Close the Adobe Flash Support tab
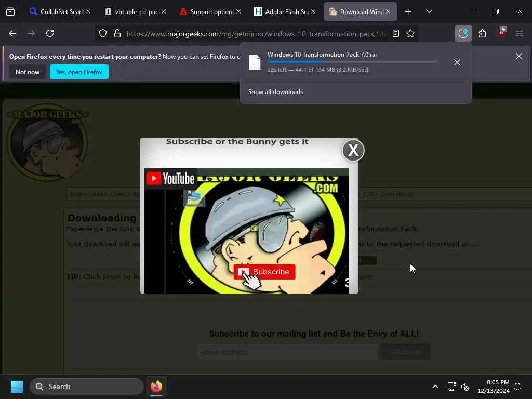The width and height of the screenshot is (532, 399). click(x=313, y=11)
